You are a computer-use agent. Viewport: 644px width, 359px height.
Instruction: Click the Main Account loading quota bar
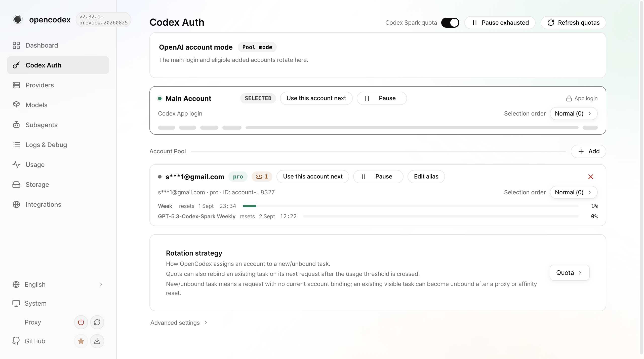(x=412, y=128)
